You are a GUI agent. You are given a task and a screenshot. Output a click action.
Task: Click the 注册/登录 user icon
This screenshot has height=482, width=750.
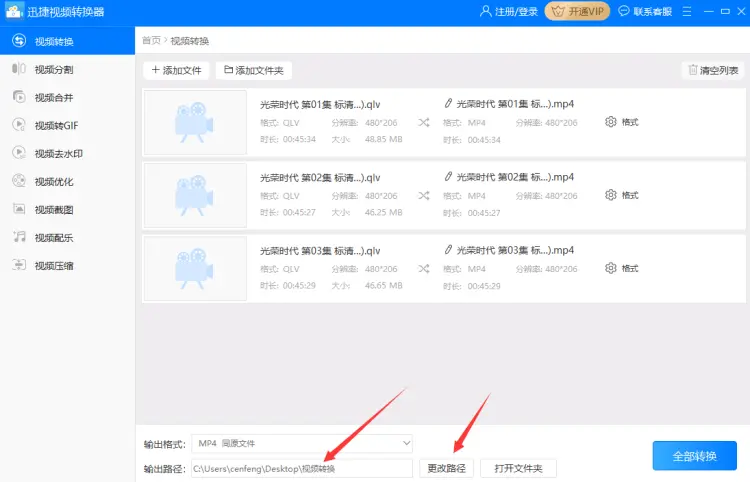(485, 11)
